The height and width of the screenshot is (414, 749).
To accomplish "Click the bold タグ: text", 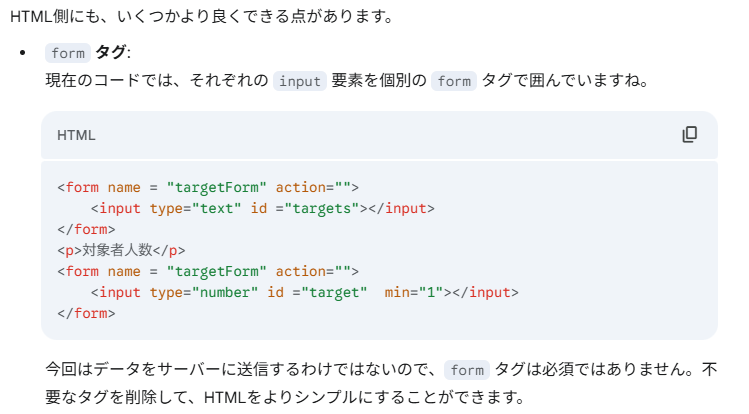I will pyautogui.click(x=113, y=53).
